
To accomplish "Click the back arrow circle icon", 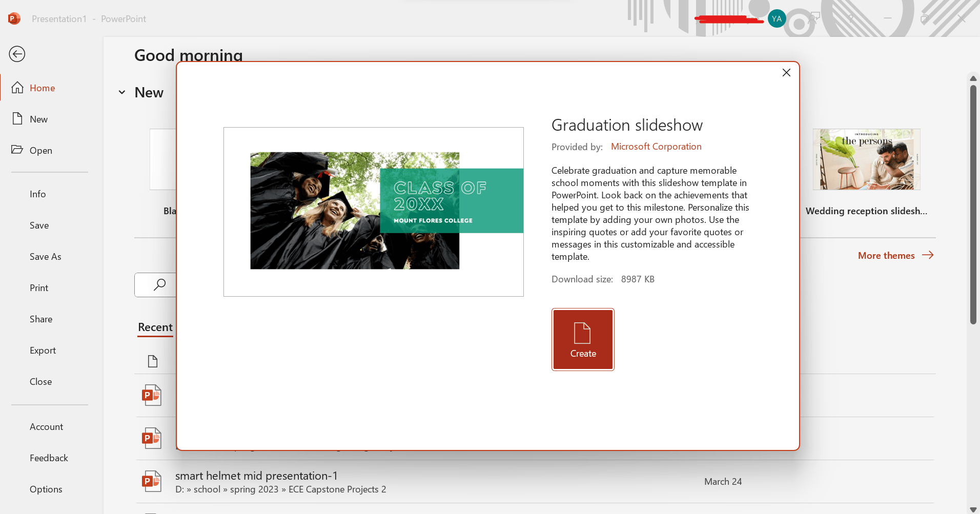I will tap(17, 54).
